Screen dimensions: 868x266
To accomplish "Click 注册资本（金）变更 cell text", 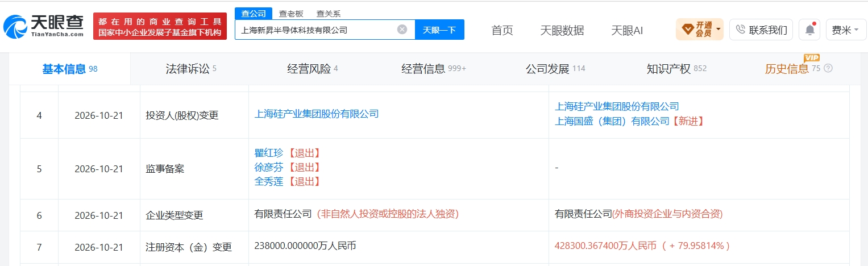I will (x=189, y=247).
